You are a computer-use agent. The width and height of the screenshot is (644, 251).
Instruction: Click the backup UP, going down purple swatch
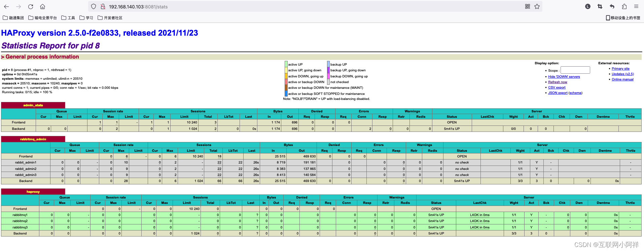click(x=328, y=70)
